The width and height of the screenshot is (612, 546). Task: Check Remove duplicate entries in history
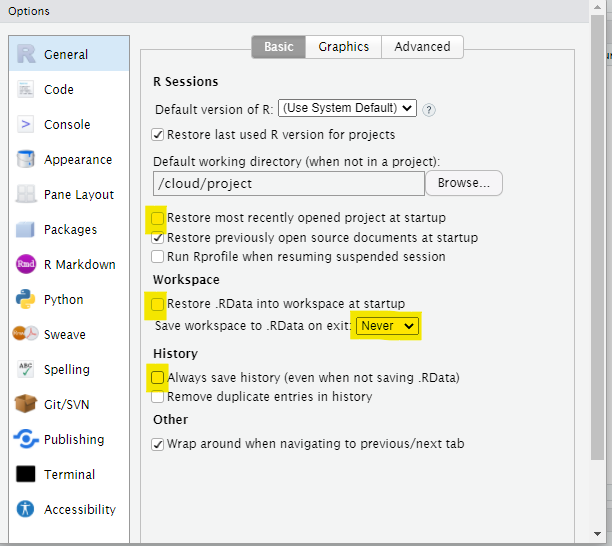coord(157,397)
